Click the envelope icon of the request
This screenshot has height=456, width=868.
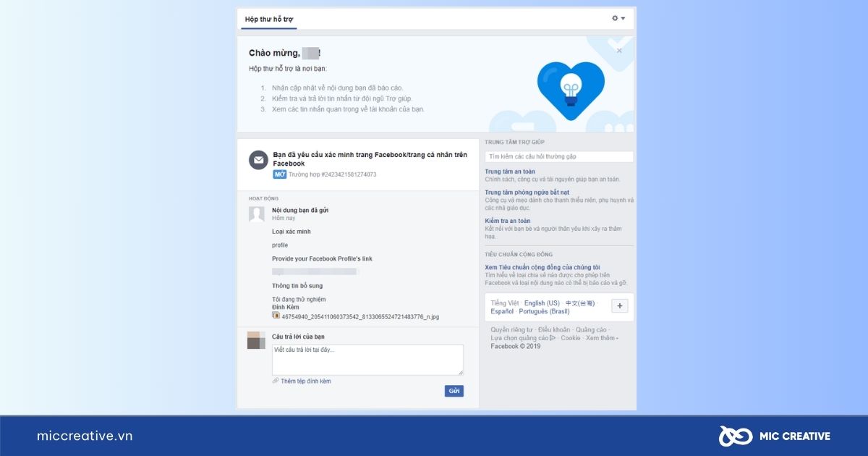point(258,161)
